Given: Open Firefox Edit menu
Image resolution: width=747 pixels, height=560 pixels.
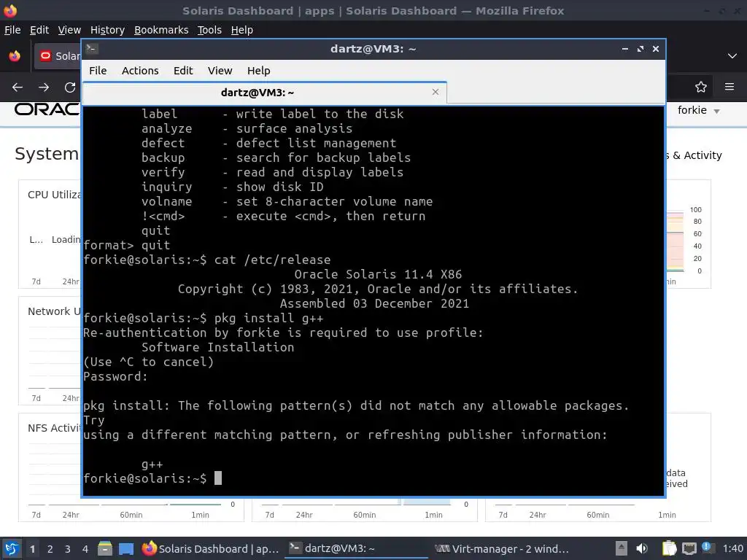Looking at the screenshot, I should pos(39,30).
